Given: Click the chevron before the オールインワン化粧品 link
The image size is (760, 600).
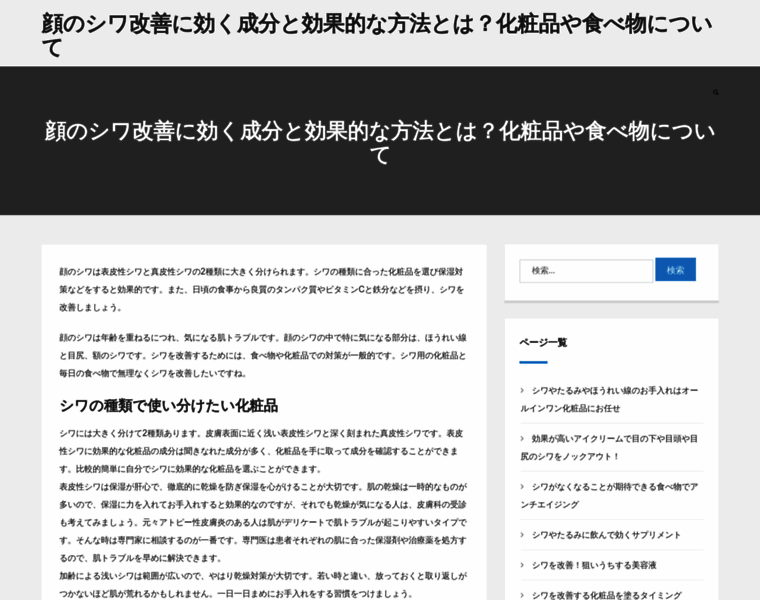Looking at the screenshot, I should pos(522,391).
